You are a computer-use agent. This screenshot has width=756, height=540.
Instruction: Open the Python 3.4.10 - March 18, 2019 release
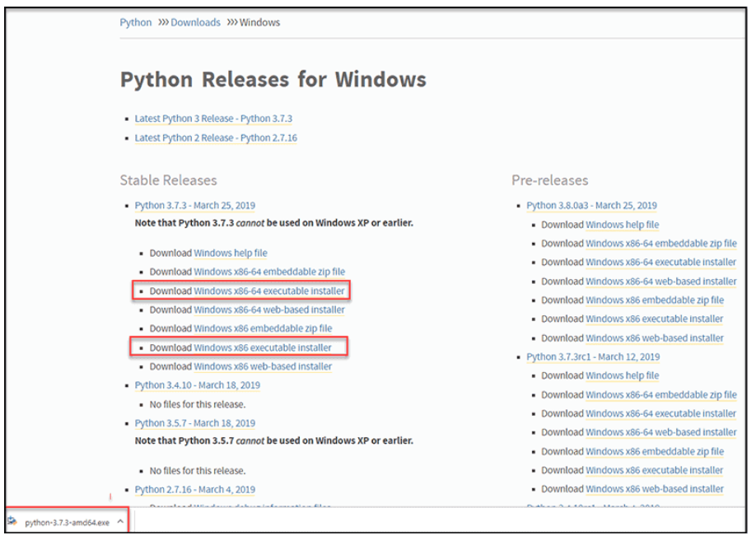197,384
